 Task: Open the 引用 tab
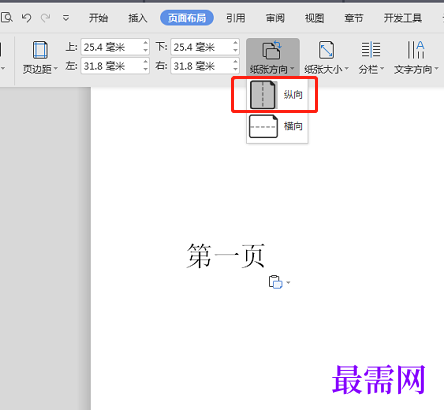tap(236, 18)
